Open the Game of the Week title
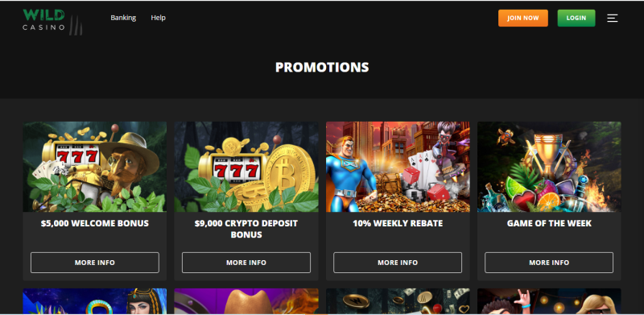This screenshot has width=644, height=315. tap(549, 223)
